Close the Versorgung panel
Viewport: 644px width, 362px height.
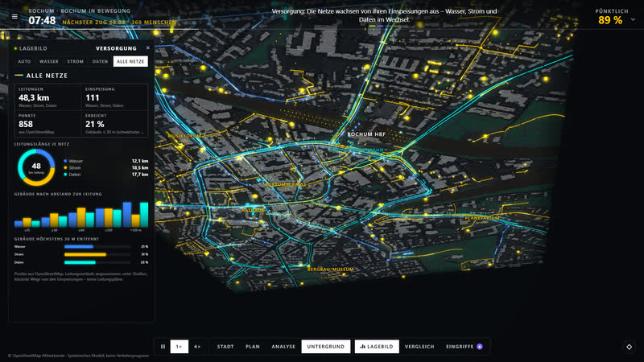point(148,48)
